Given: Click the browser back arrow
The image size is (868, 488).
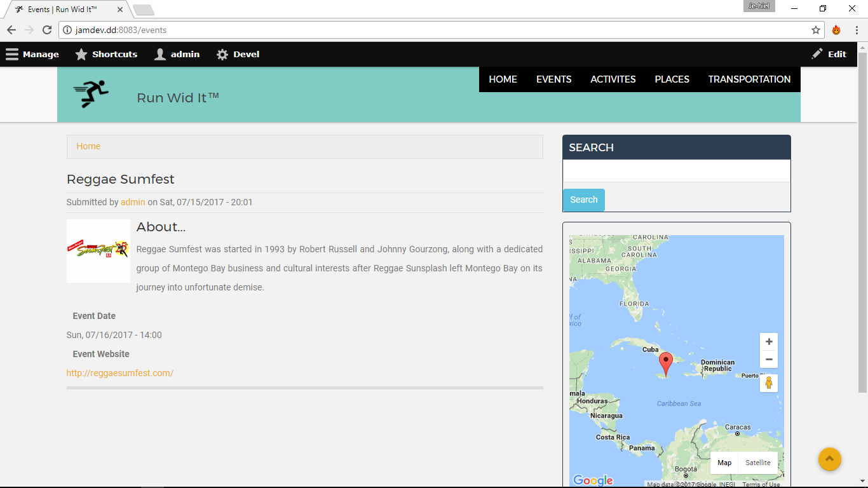Looking at the screenshot, I should click(x=11, y=30).
